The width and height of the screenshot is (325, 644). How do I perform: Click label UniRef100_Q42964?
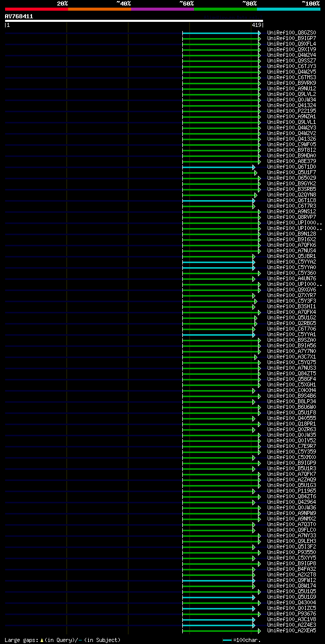291,502
